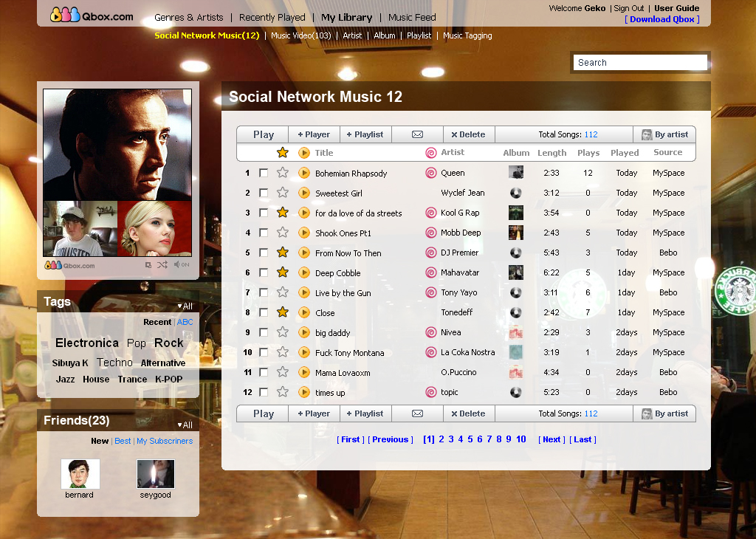Unstar 'for da love of da streets'
This screenshot has width=756, height=539.
283,213
